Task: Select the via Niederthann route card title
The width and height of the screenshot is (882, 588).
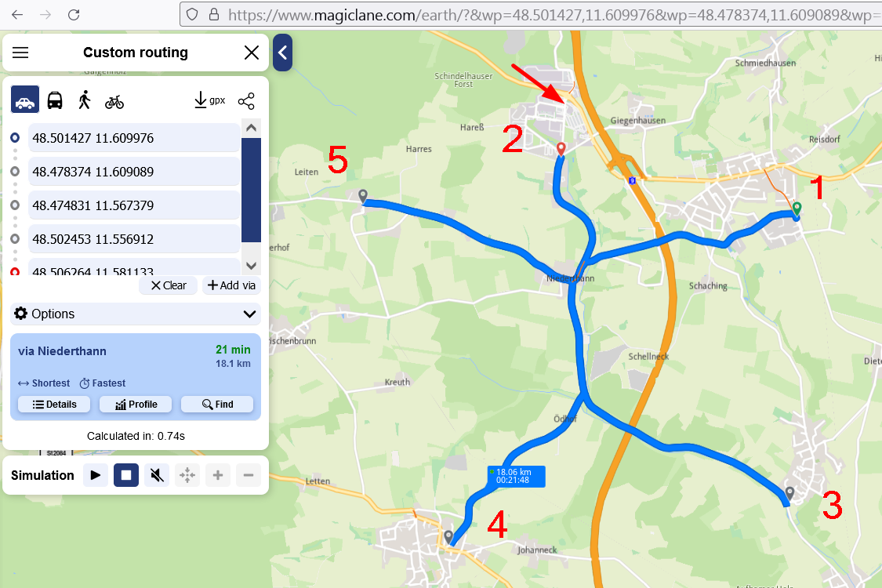Action: click(x=62, y=351)
